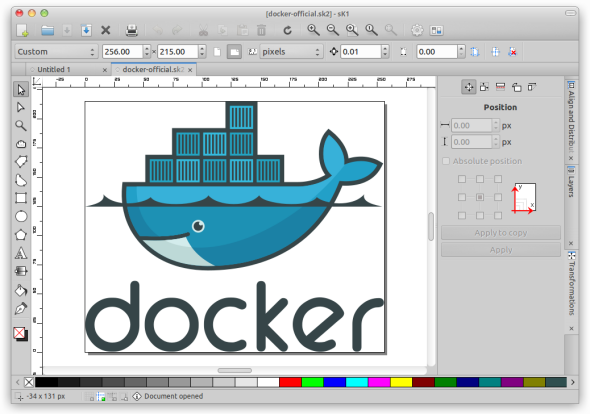Select the Rectangle tool
The image size is (590, 414).
tap(21, 198)
